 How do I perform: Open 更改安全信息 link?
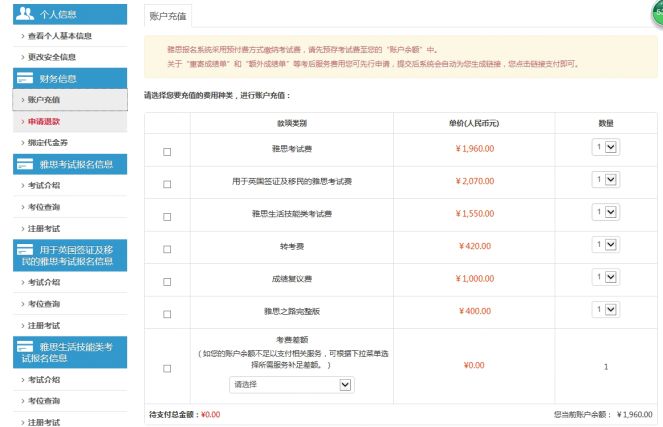click(52, 57)
